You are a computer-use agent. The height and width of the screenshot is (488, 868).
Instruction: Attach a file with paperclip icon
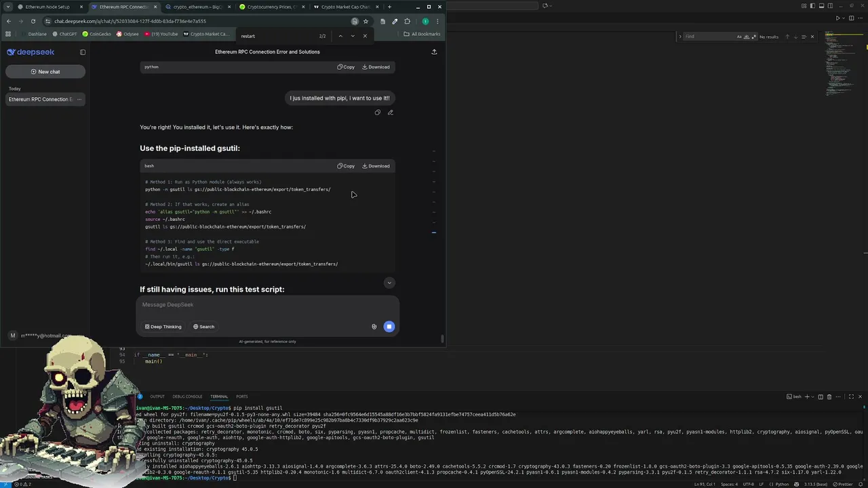tap(374, 327)
